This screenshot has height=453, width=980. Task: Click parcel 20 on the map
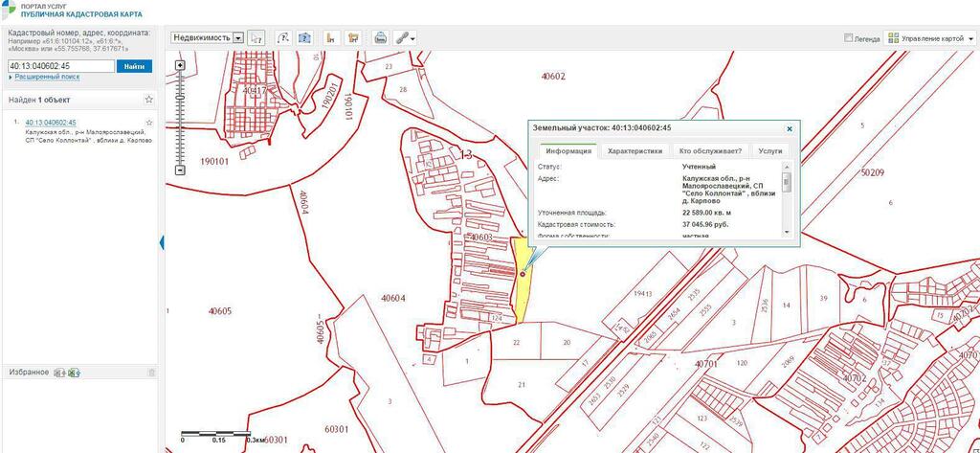567,342
